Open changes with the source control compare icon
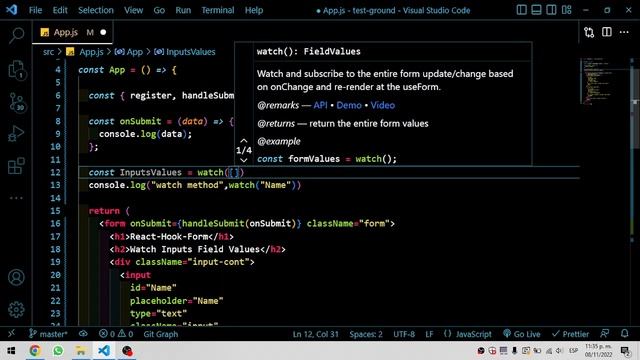Image resolution: width=640 pixels, height=360 pixels. click(x=589, y=32)
